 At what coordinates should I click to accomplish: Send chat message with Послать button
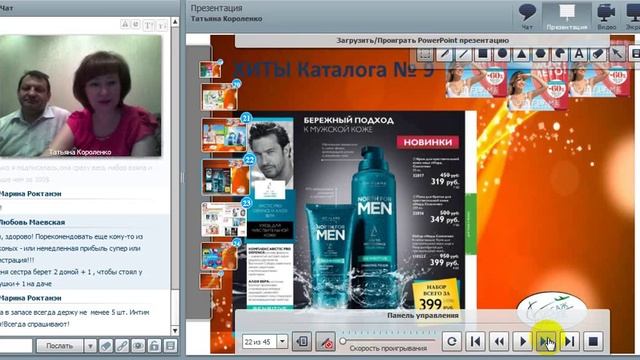click(60, 346)
